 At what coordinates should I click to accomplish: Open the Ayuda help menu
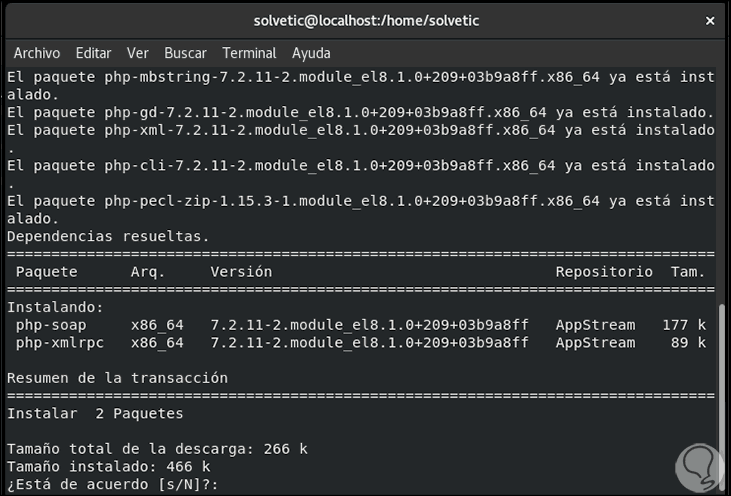312,53
